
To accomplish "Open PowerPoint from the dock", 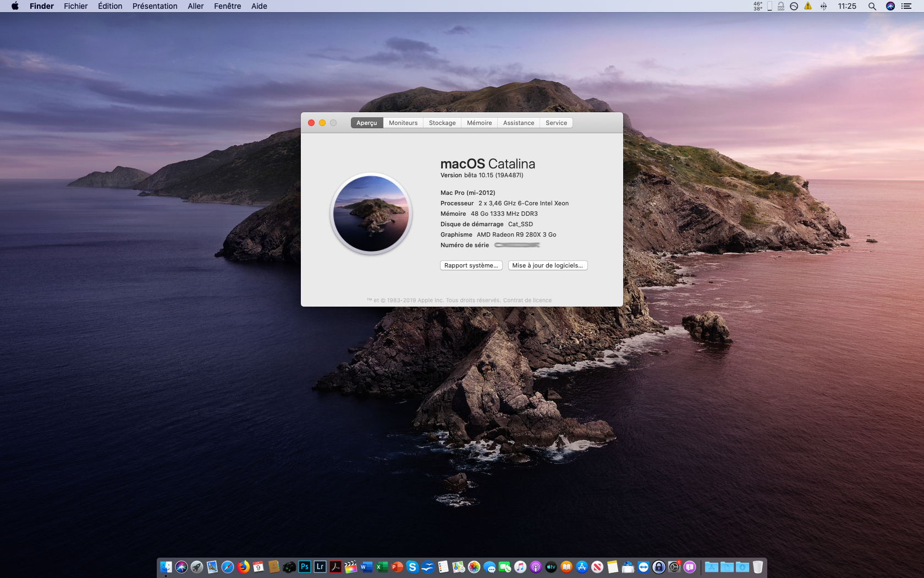I will tap(397, 566).
